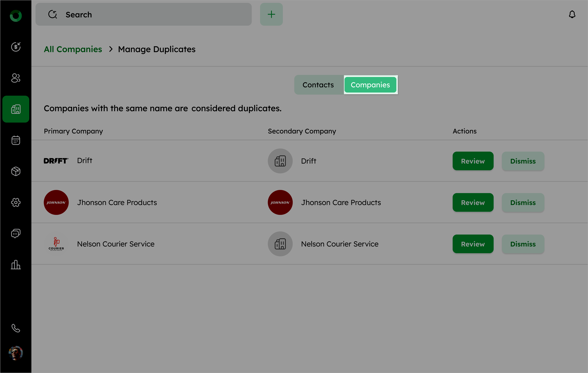588x373 pixels.
Task: Open the products box icon in sidebar
Action: click(x=16, y=171)
